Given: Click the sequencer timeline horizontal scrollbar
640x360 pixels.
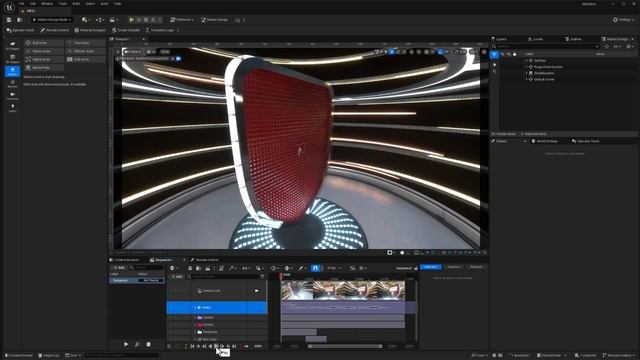Looking at the screenshot, I should coord(345,346).
